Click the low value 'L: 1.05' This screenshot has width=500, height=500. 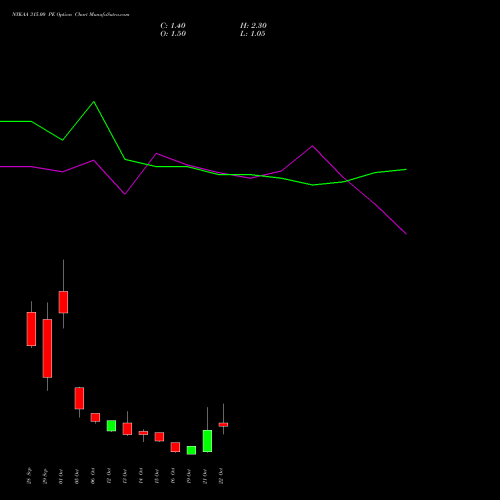pos(253,34)
